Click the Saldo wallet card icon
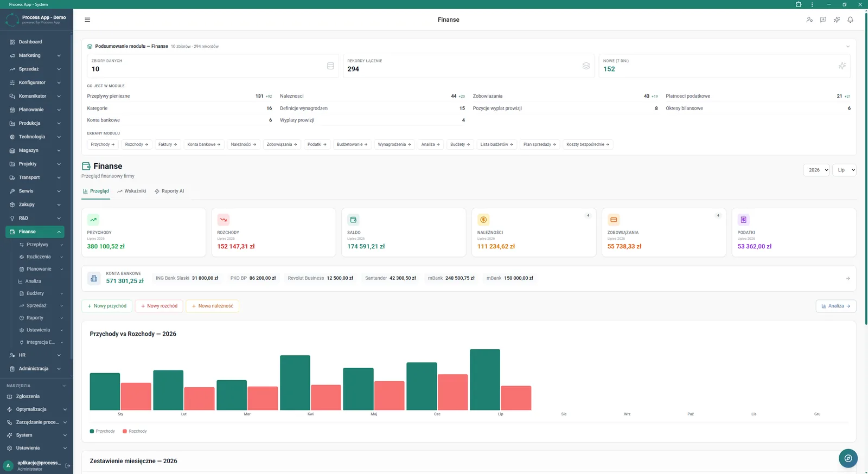The width and height of the screenshot is (868, 474). point(353,220)
